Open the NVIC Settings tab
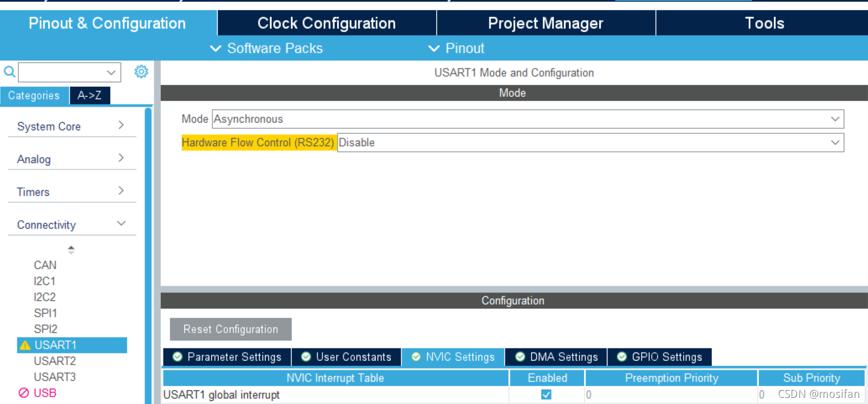Image resolution: width=868 pixels, height=404 pixels. point(453,357)
